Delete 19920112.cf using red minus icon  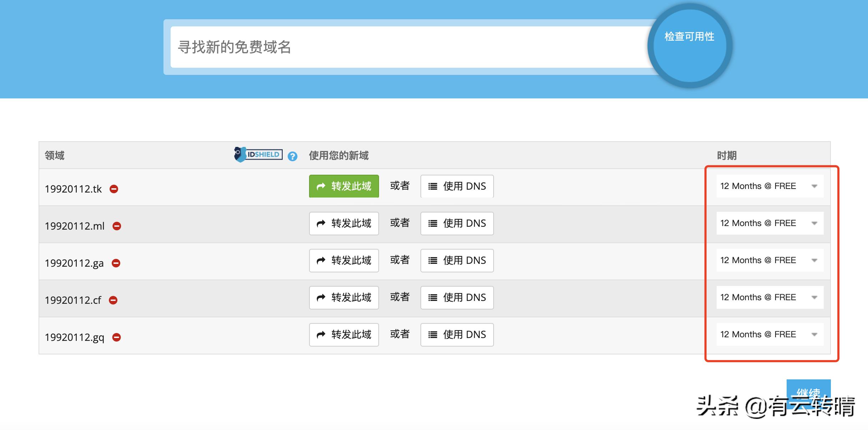click(x=113, y=300)
